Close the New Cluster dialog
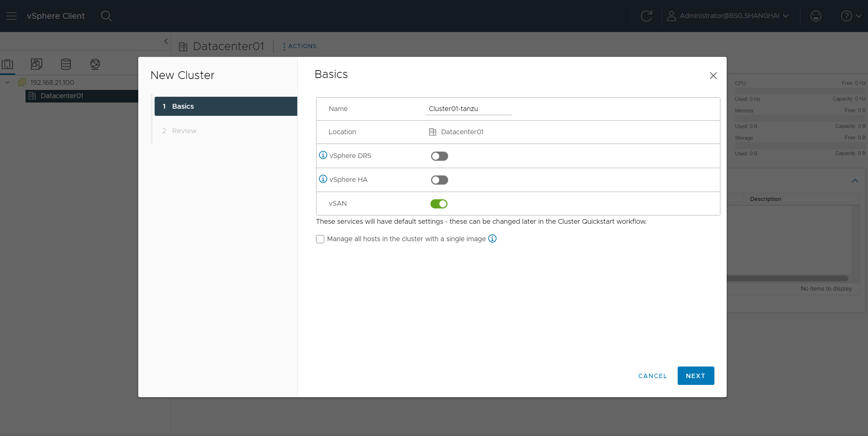Viewport: 868px width, 436px height. coord(713,76)
